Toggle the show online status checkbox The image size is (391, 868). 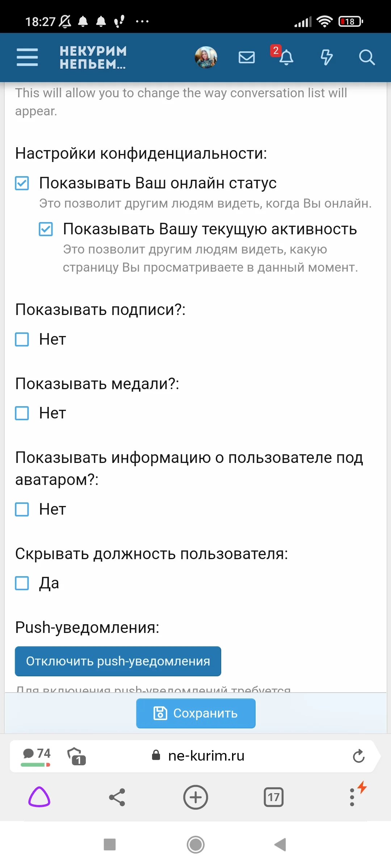pyautogui.click(x=22, y=183)
